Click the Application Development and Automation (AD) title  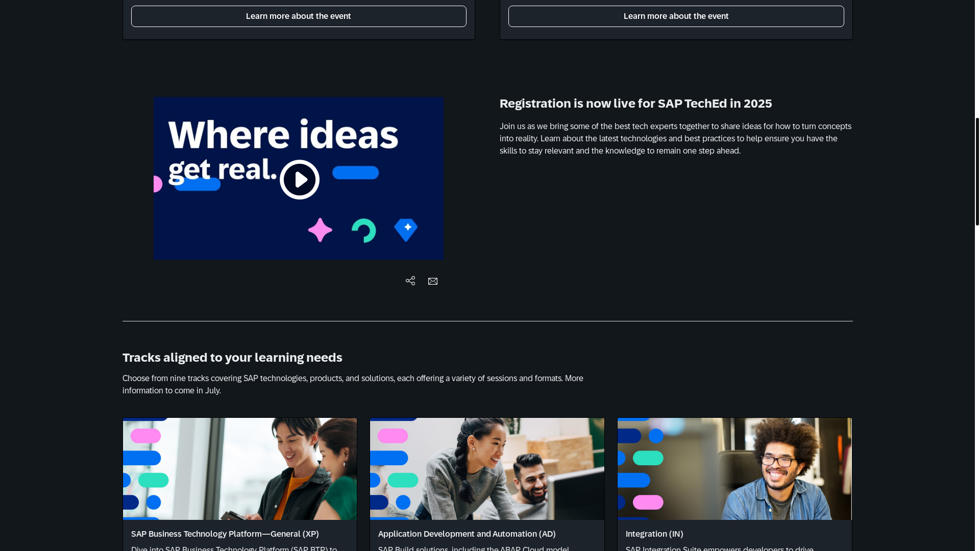pyautogui.click(x=467, y=534)
